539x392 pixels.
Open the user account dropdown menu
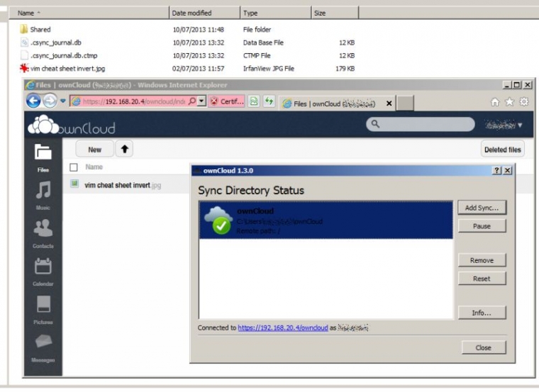(x=504, y=125)
